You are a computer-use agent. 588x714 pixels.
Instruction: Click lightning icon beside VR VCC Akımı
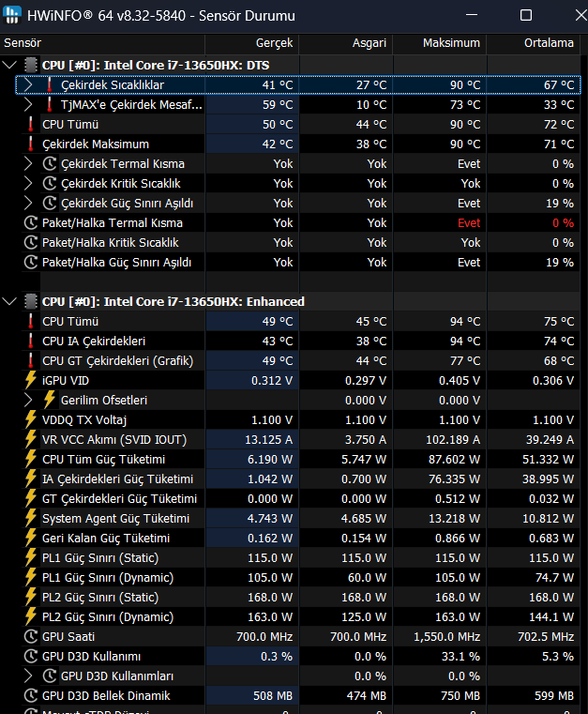click(31, 439)
